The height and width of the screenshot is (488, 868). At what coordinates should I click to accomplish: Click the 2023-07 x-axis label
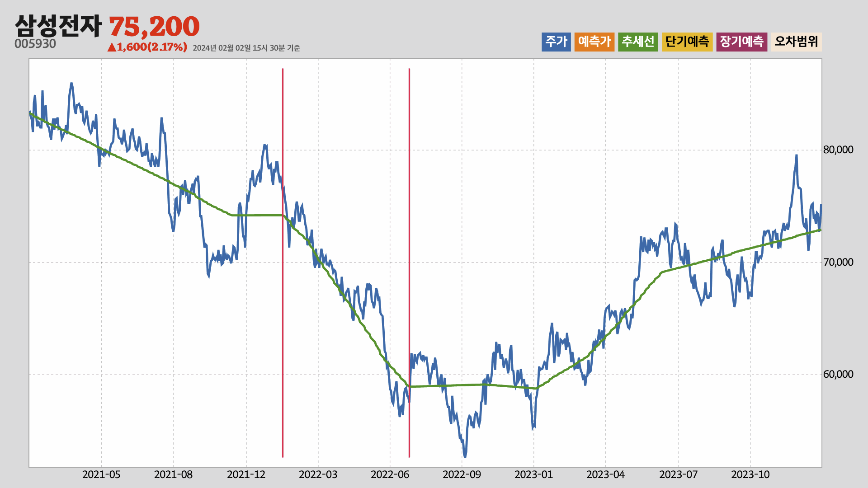pos(678,474)
